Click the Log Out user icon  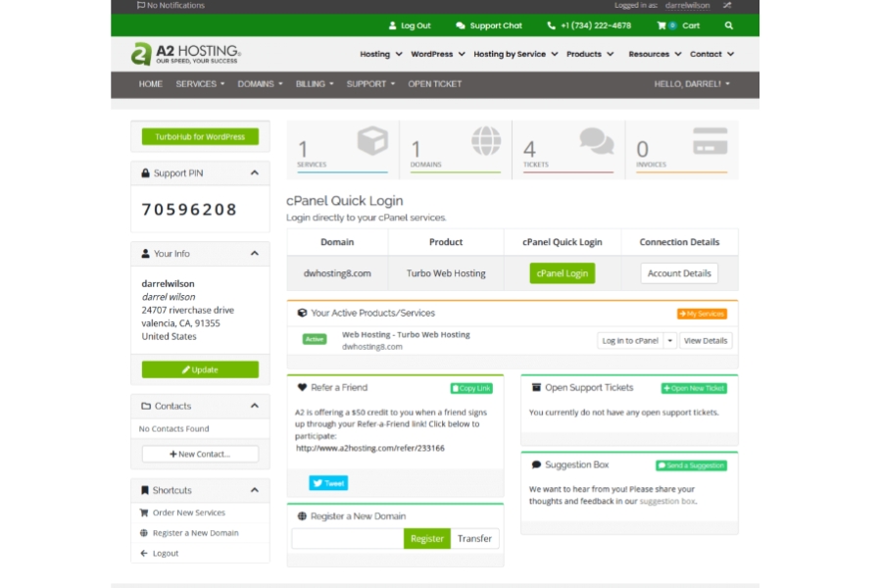click(x=393, y=25)
